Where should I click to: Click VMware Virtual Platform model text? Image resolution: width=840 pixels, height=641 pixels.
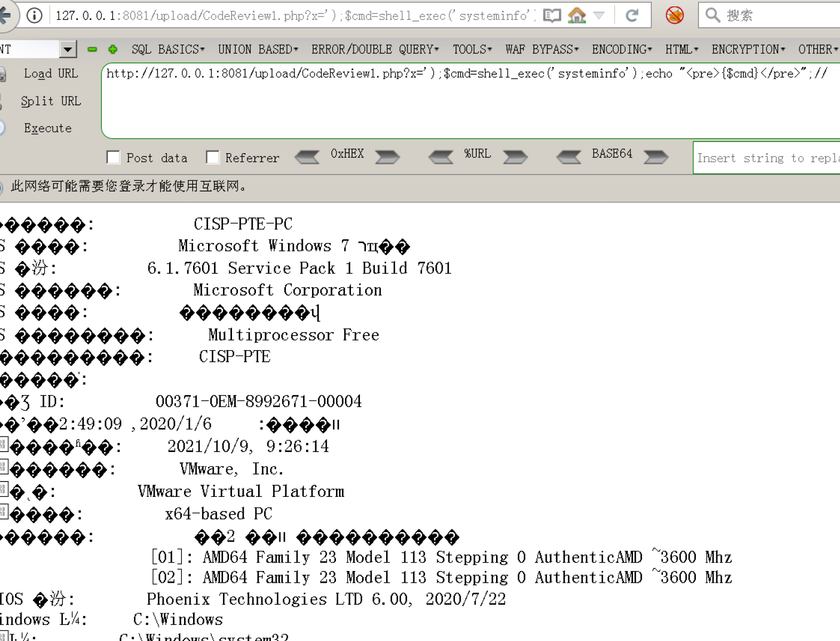(x=241, y=491)
